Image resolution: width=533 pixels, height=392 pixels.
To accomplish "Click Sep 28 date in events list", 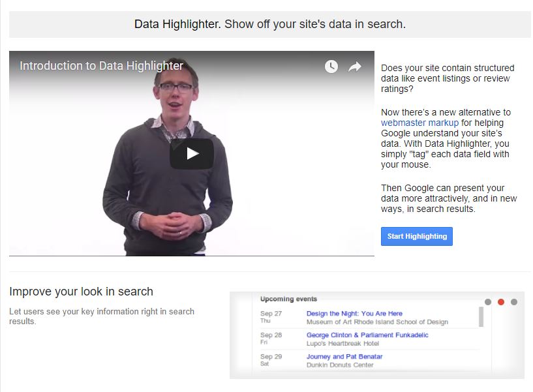I will 271,335.
